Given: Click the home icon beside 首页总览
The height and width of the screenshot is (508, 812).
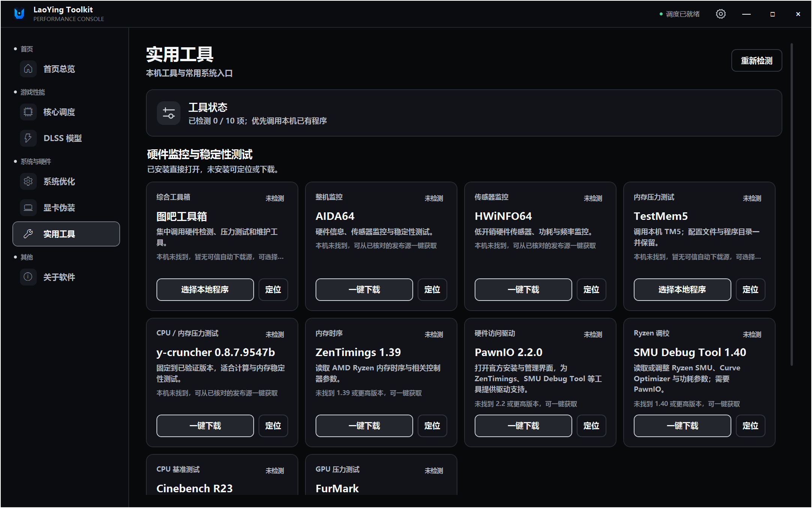Looking at the screenshot, I should pyautogui.click(x=28, y=69).
